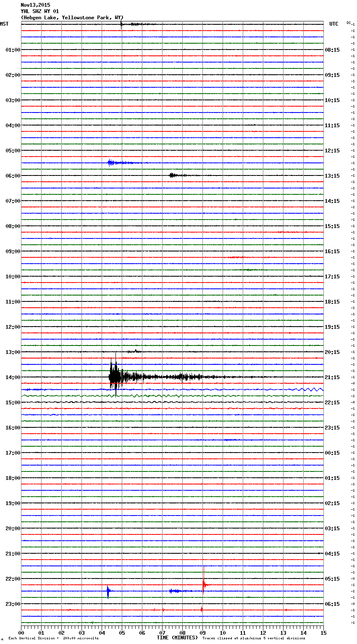357x644 pixels.
Task: Click the 23:15 UTC time label
Action: coord(332,428)
